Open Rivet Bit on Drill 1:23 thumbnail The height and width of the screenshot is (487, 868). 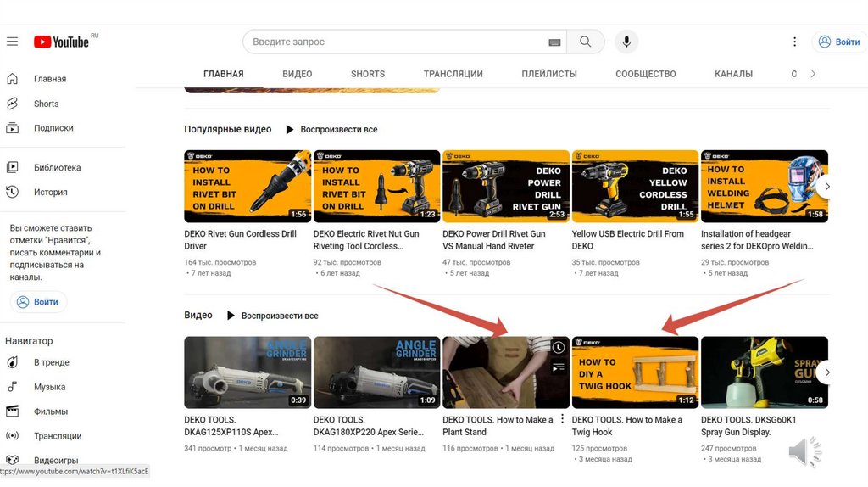pyautogui.click(x=376, y=186)
